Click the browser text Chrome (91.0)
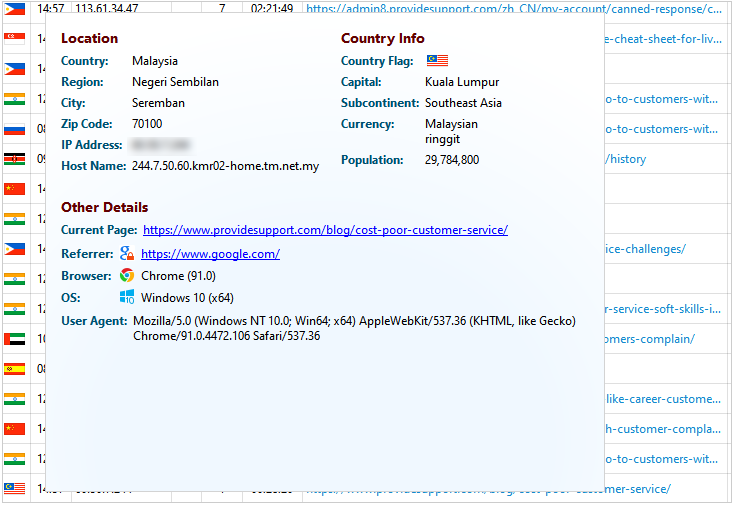 [x=178, y=276]
